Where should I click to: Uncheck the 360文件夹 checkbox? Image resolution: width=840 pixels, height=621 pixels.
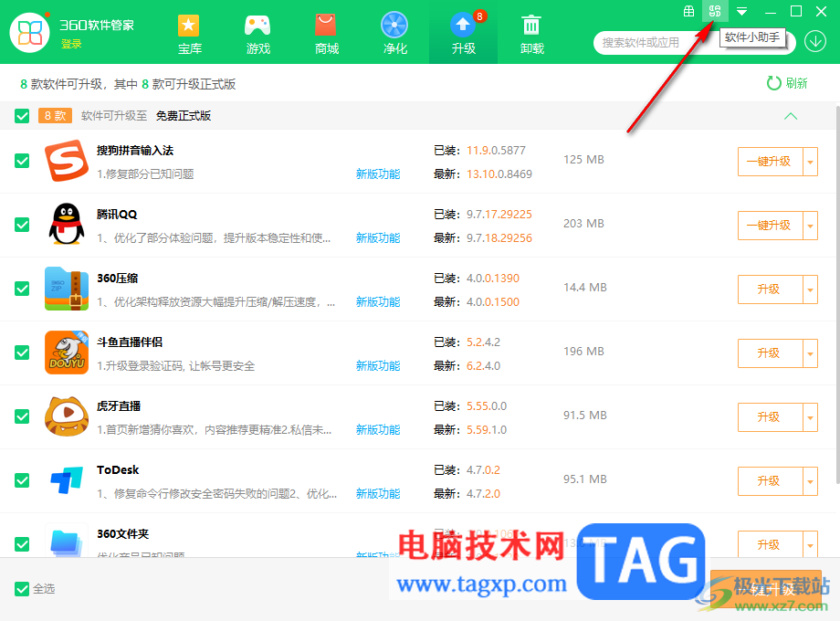[22, 544]
